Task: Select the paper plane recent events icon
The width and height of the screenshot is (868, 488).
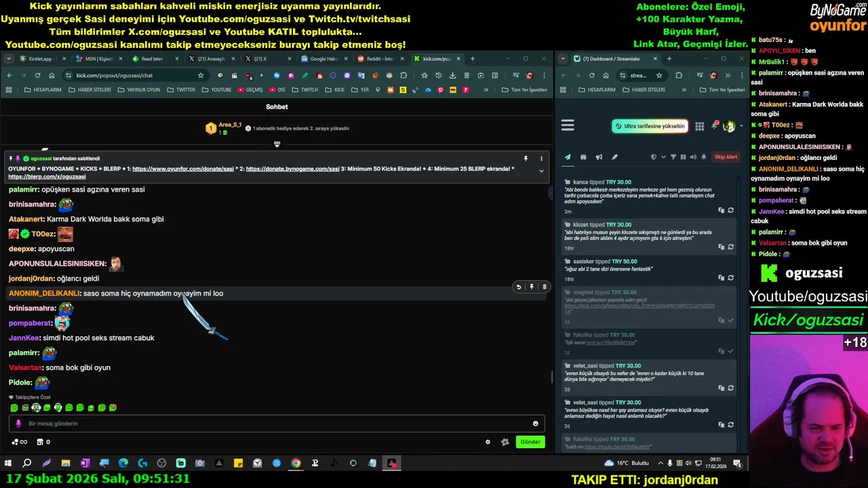Action: (568, 157)
